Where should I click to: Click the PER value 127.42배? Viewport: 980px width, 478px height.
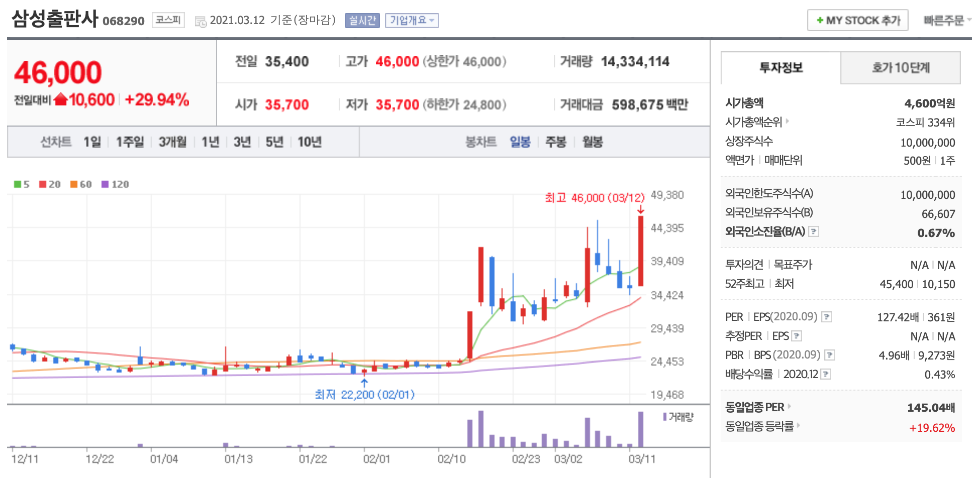coord(898,317)
